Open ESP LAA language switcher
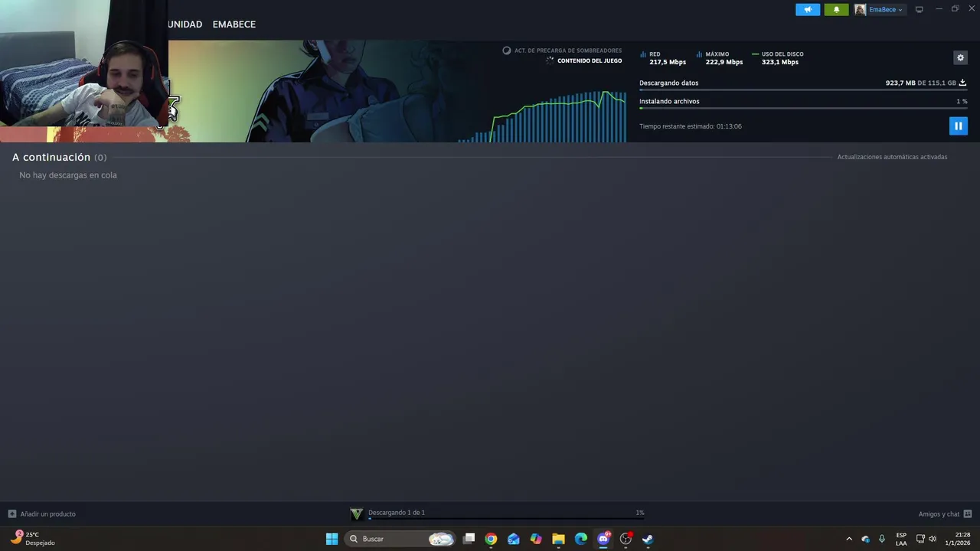Screen dimensions: 980x551 (x=901, y=539)
